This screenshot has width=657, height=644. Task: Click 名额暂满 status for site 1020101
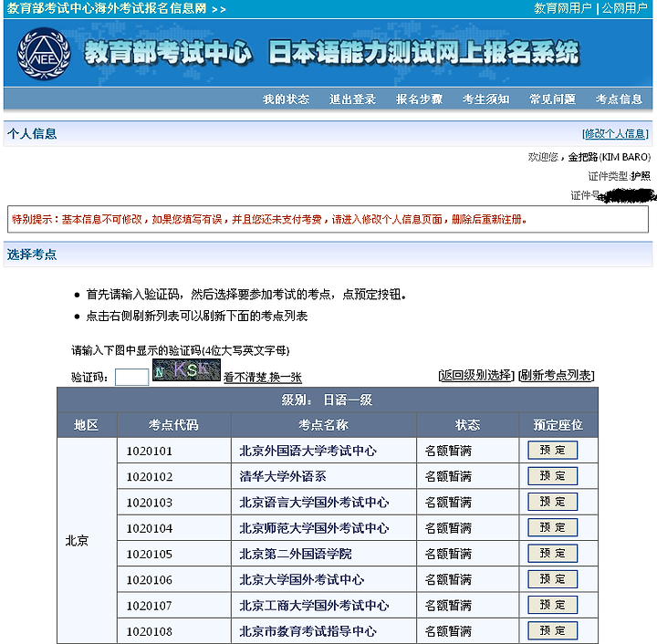point(448,451)
